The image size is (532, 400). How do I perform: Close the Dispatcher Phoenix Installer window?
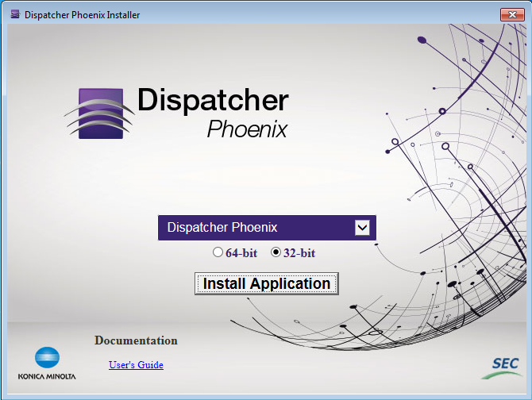(x=512, y=14)
